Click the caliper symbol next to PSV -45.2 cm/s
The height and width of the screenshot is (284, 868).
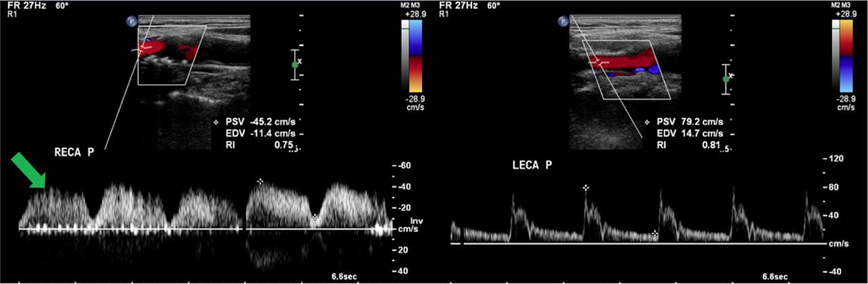coord(216,122)
